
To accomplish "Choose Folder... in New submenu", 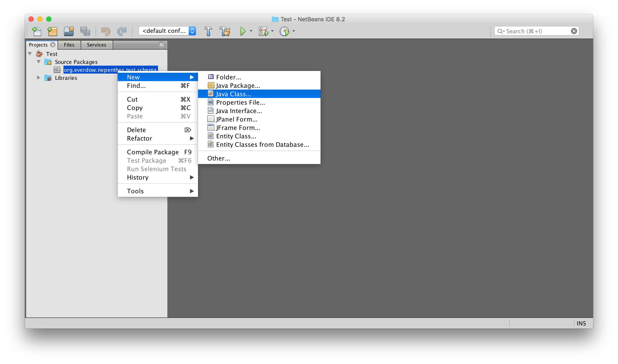I will [259, 77].
